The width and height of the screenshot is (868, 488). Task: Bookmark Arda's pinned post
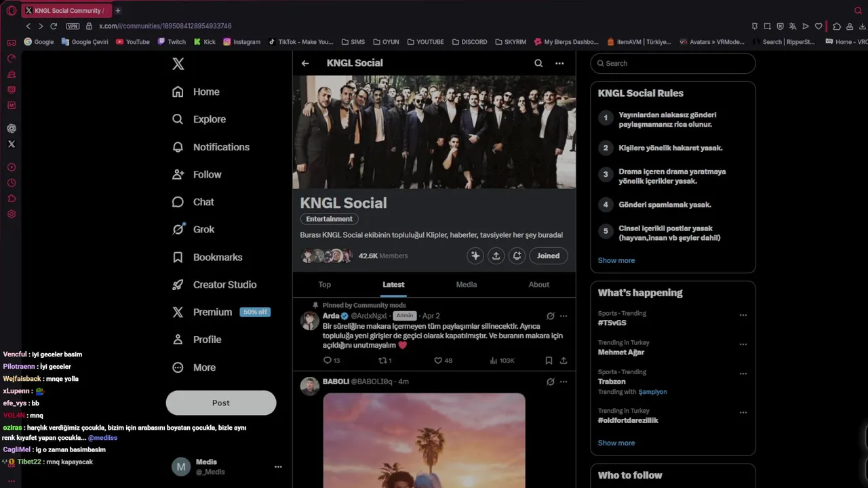pyautogui.click(x=549, y=361)
